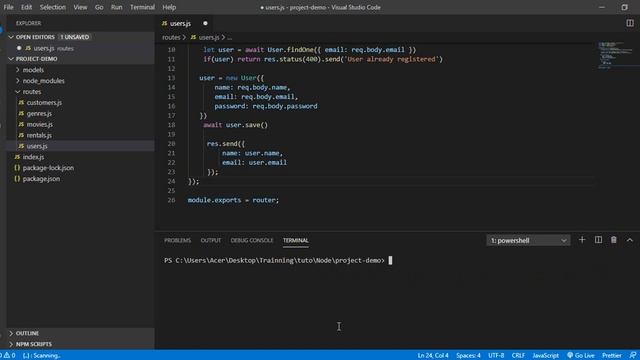Click the warnings count icon in status bar
This screenshot has height=360, width=640.
(7, 355)
